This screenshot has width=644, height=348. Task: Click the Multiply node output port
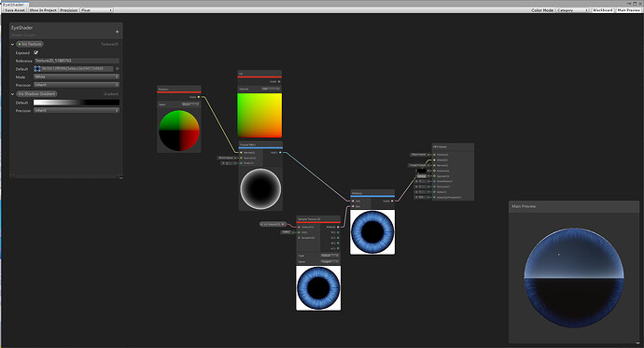click(392, 202)
